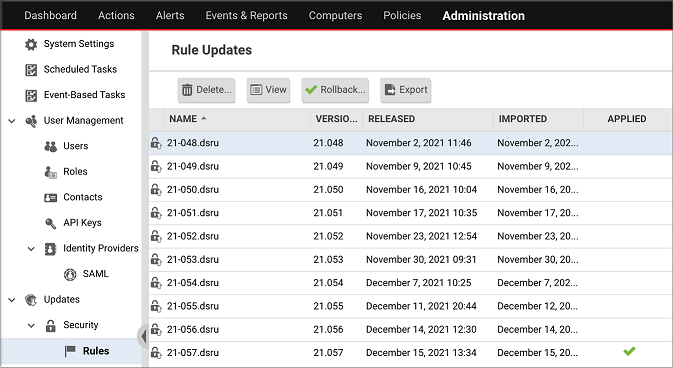Click the SAML icon

tap(70, 274)
